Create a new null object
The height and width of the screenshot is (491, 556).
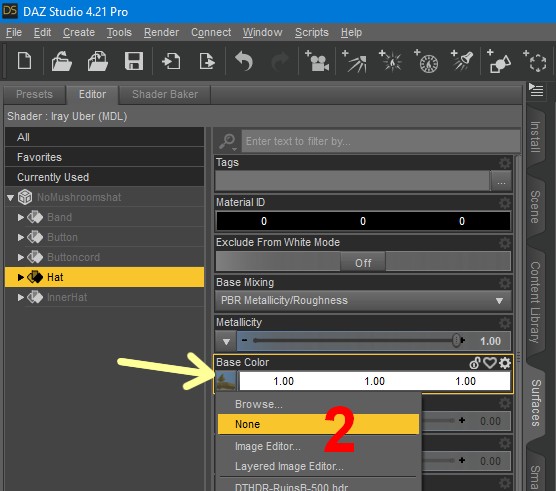(x=535, y=61)
